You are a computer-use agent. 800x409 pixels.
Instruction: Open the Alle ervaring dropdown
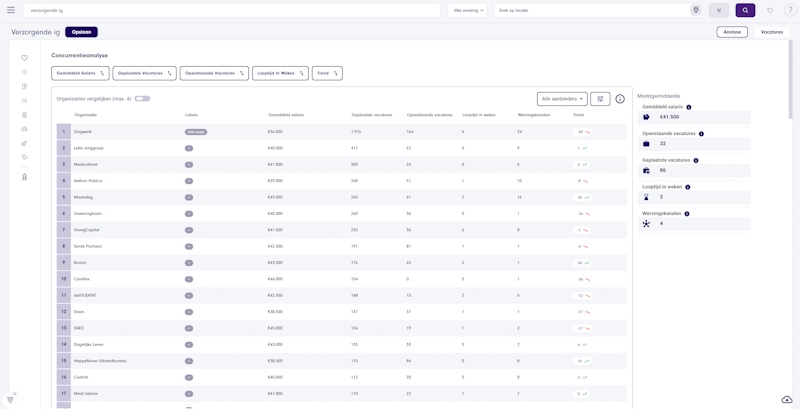[468, 10]
